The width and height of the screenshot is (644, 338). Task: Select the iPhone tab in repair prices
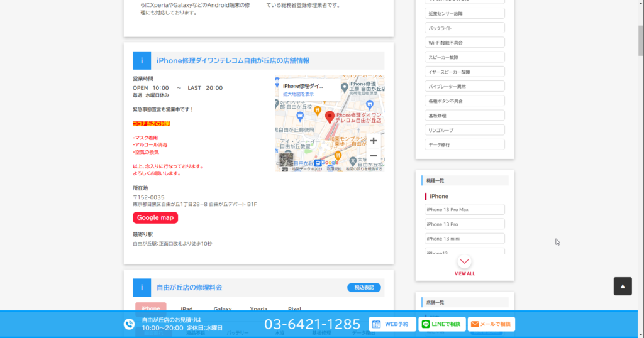click(151, 308)
